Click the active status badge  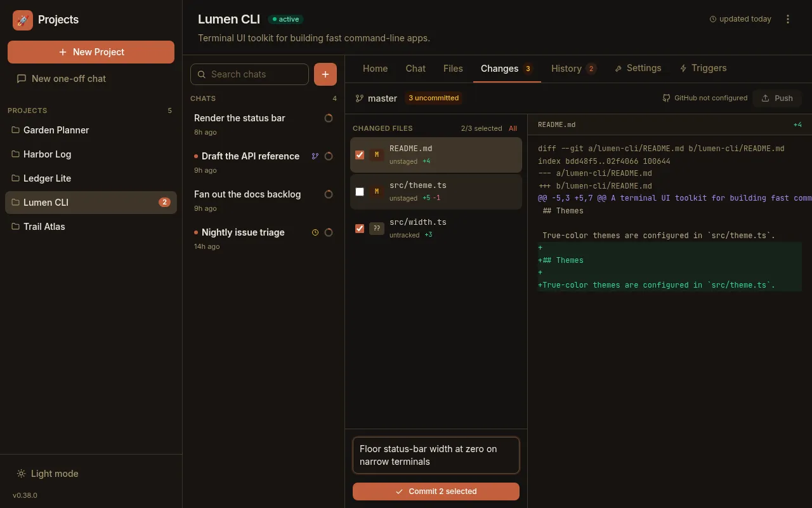pyautogui.click(x=285, y=19)
